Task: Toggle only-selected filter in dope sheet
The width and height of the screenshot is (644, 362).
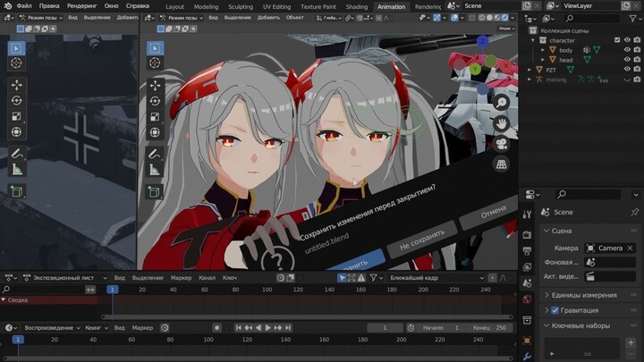Action: tap(342, 278)
